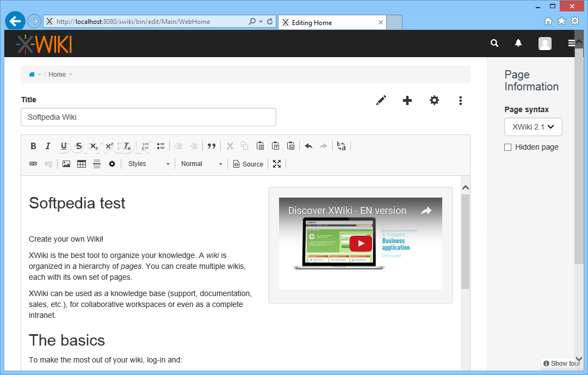Maximize the editor to full screen
The image size is (588, 375).
277,164
